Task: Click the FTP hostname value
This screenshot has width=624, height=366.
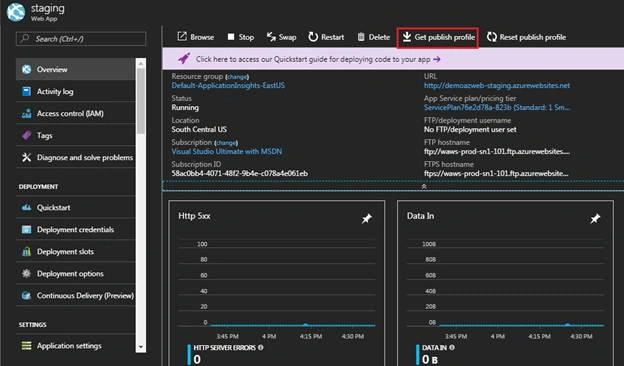Action: click(x=497, y=152)
